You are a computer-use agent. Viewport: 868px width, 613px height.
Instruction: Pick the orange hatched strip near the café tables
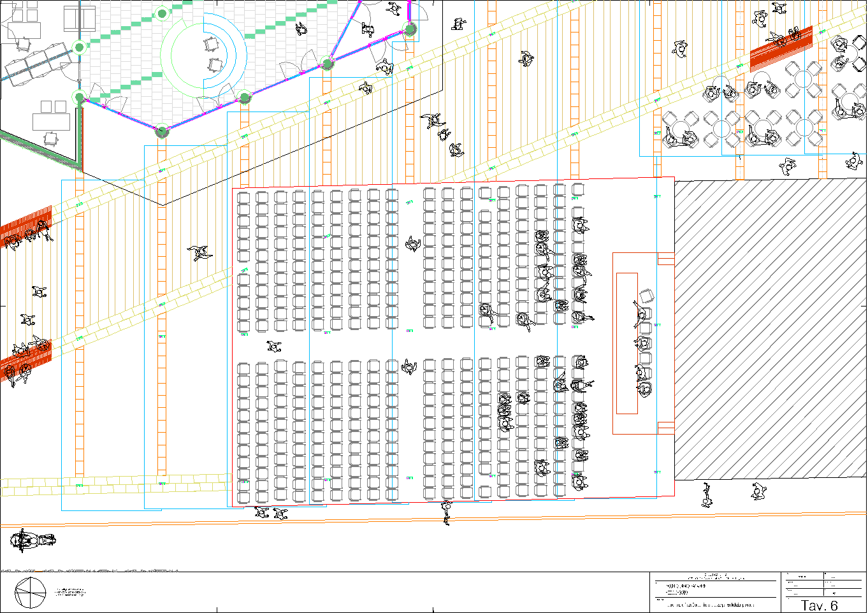point(780,48)
